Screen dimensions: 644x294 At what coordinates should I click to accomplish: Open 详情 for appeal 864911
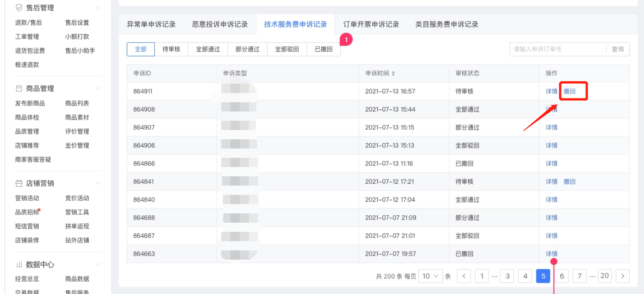552,91
